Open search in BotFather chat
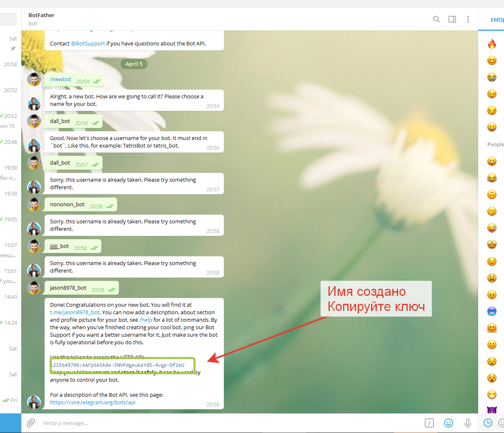 tap(436, 19)
